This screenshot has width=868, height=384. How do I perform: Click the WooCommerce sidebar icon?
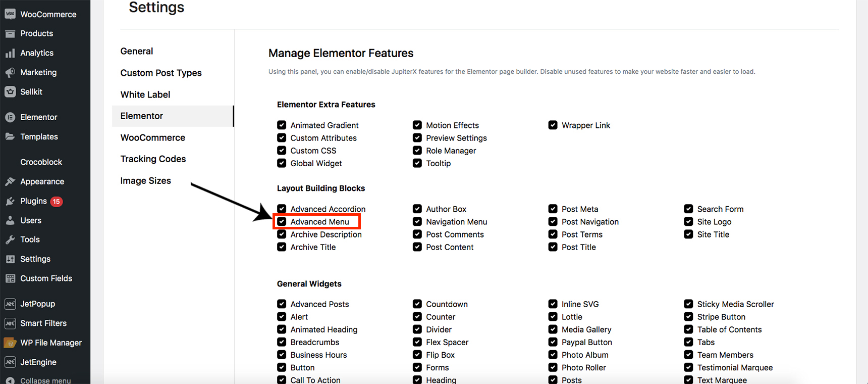point(10,14)
